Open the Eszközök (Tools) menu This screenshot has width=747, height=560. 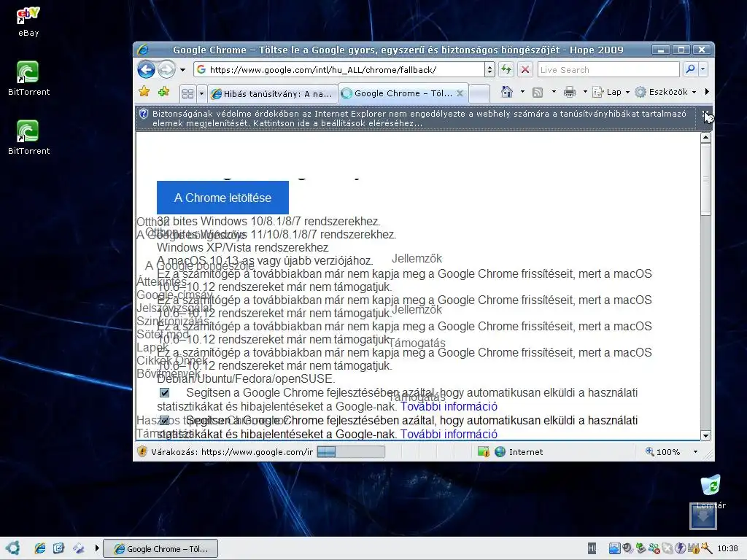pyautogui.click(x=665, y=92)
